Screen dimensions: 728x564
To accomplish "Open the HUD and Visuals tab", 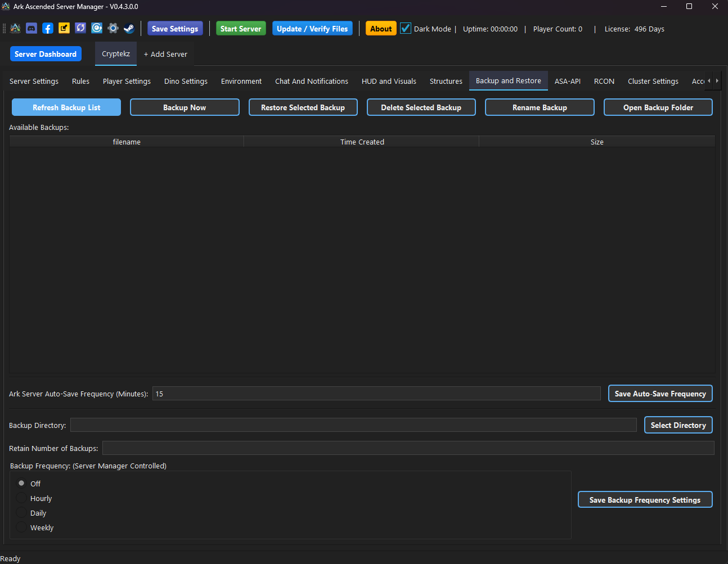I will (389, 81).
